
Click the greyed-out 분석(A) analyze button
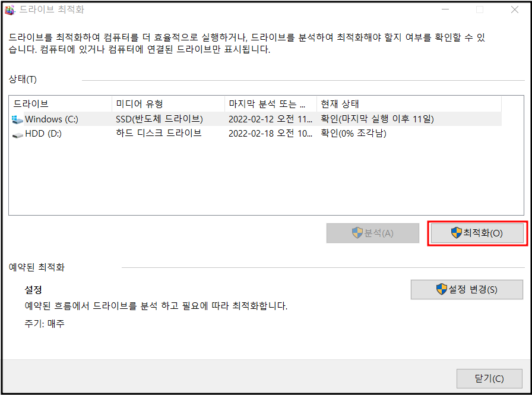[372, 233]
